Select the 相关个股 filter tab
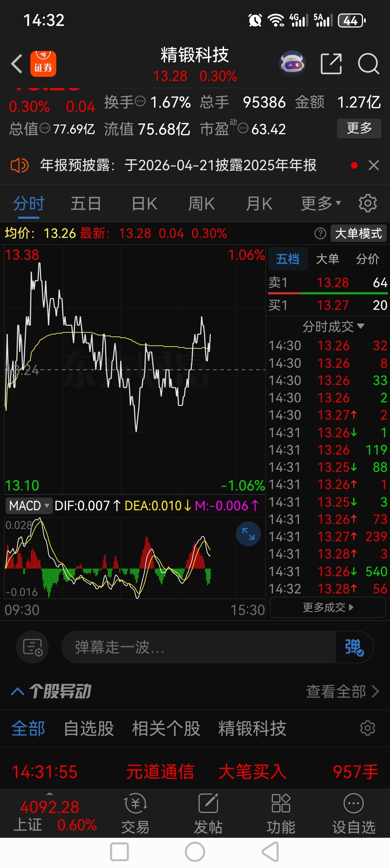This screenshot has width=390, height=868. 166,728
